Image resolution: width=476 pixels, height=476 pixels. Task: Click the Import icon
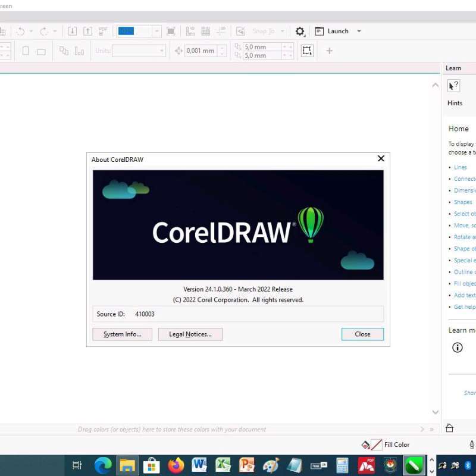(72, 30)
